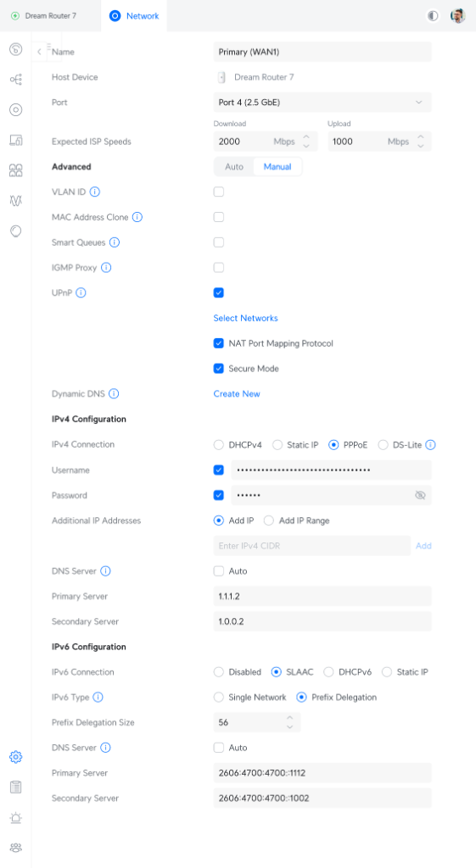Click the Select Networks link
476x868 pixels.
click(x=245, y=319)
